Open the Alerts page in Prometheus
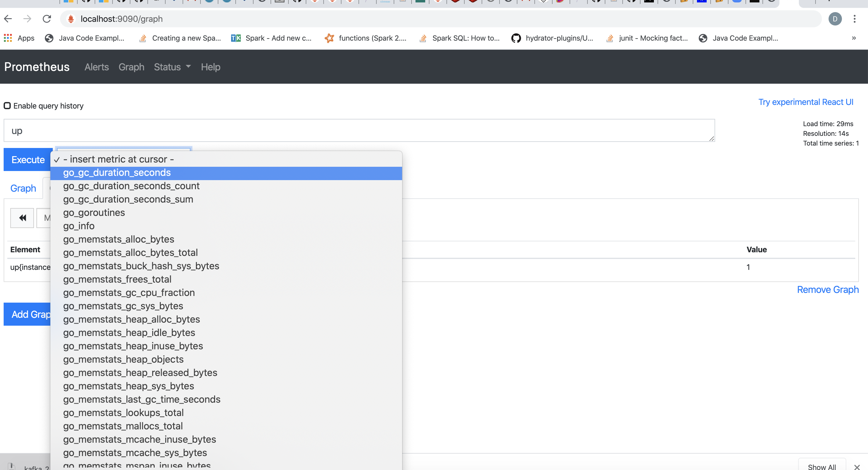Viewport: 868px width, 470px height. pos(96,67)
